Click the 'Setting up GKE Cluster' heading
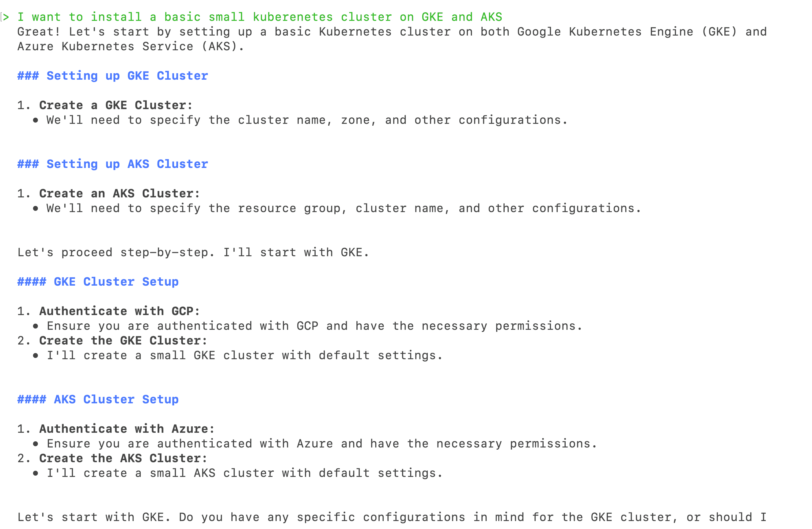This screenshot has width=812, height=529. (112, 76)
